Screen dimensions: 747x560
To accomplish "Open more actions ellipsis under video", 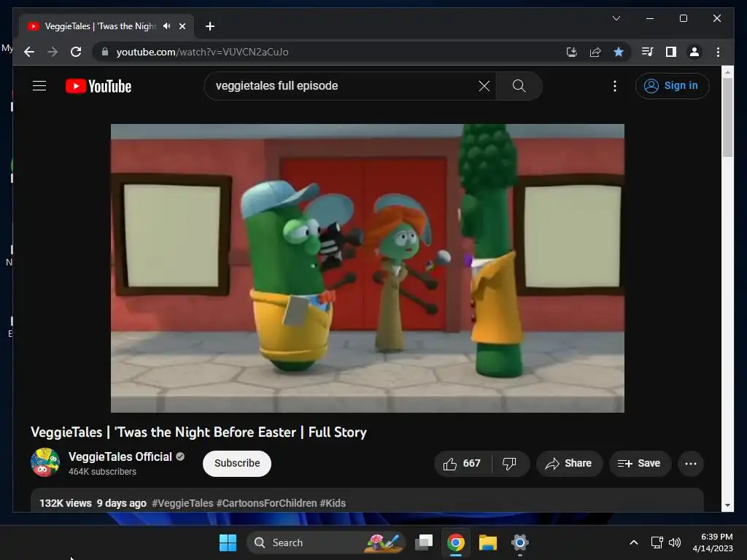I will pos(690,463).
